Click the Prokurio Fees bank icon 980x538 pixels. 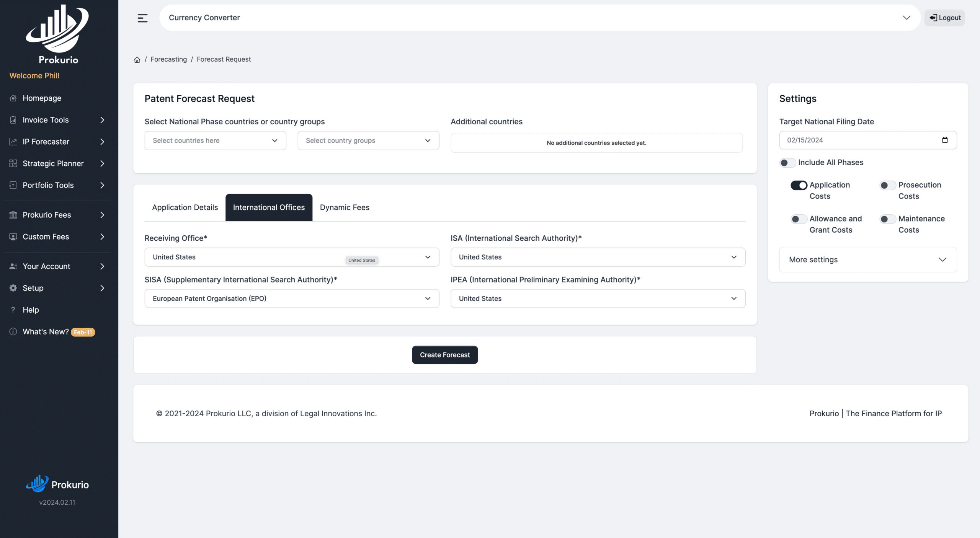pyautogui.click(x=13, y=215)
